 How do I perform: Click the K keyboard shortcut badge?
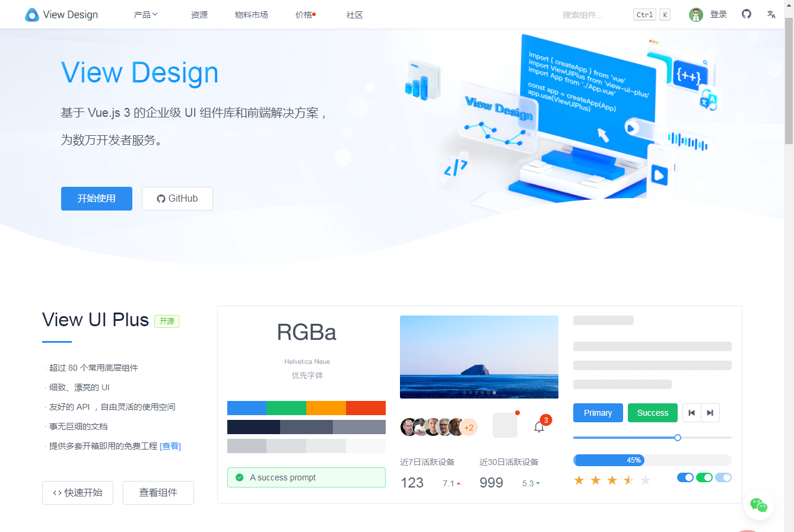665,15
